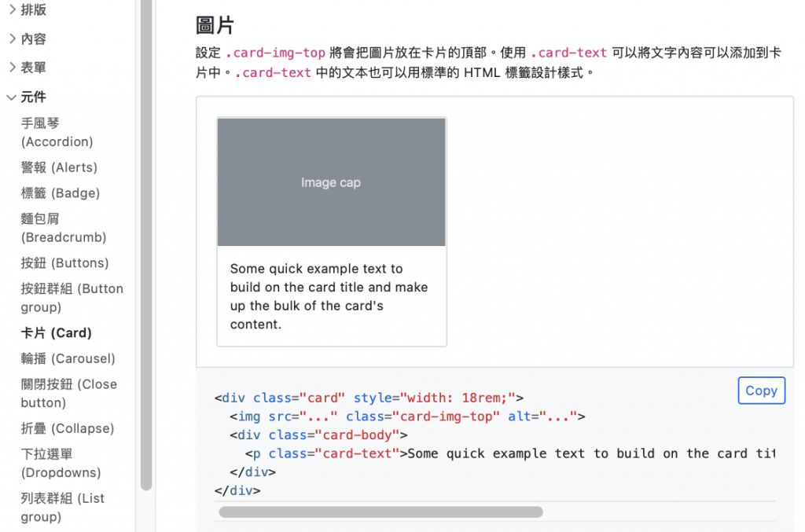
Task: Click the sidebar vertical scrollbar
Action: (146, 246)
